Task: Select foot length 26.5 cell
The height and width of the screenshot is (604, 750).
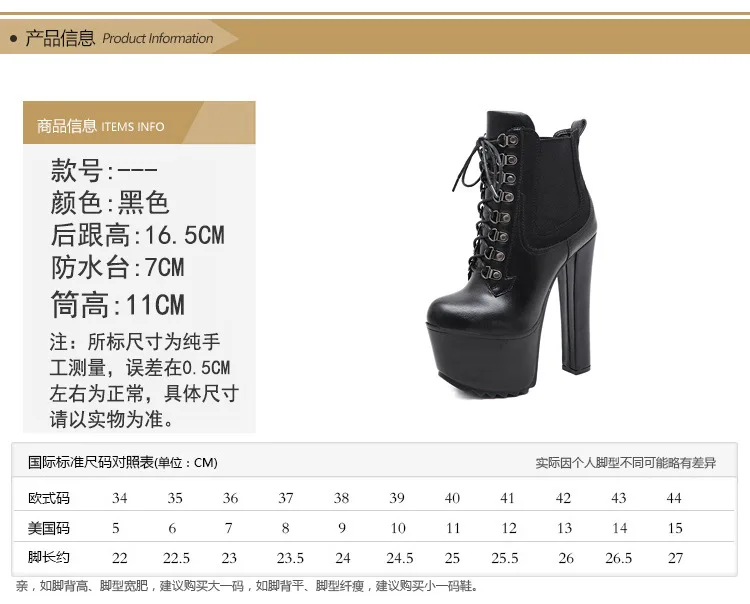Action: tap(618, 558)
